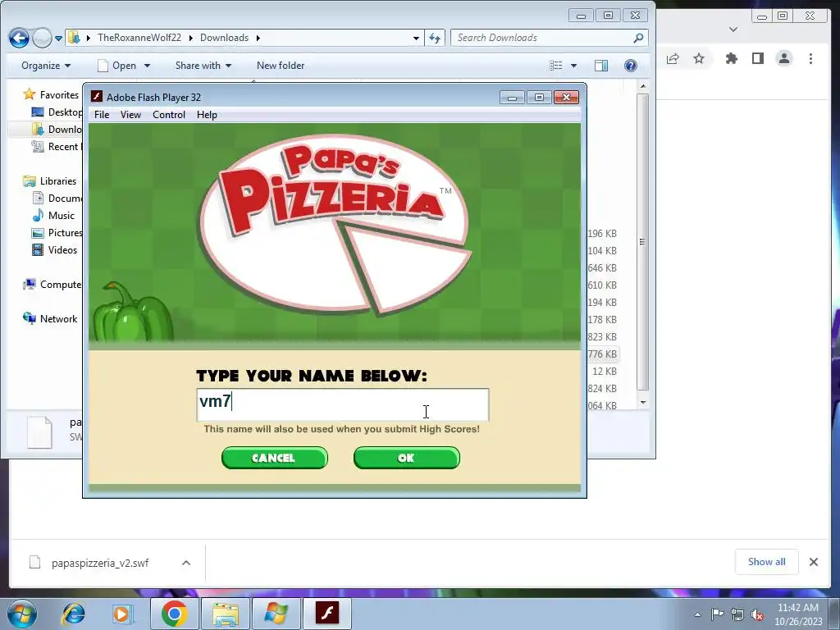Viewport: 840px width, 630px height.
Task: Click Internet Explorer icon on taskbar
Action: [x=73, y=614]
